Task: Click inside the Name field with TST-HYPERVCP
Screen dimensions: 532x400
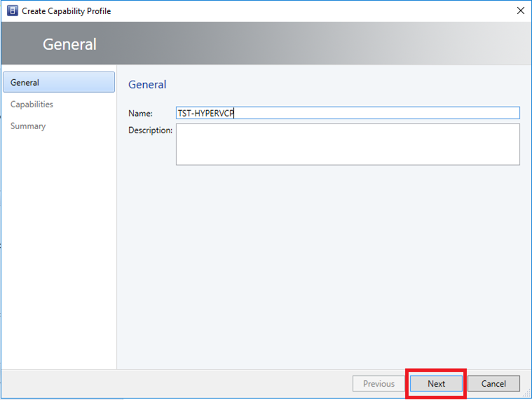Action: point(348,113)
